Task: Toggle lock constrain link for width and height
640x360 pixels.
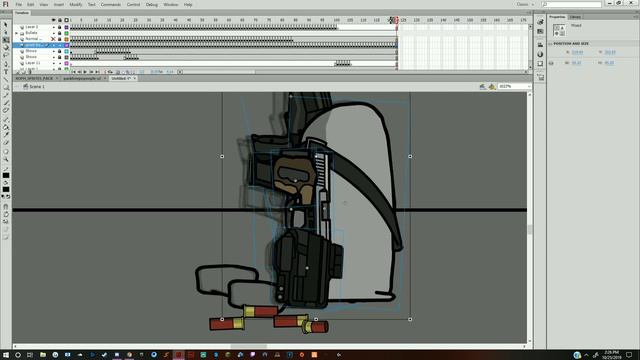Action: [x=551, y=63]
